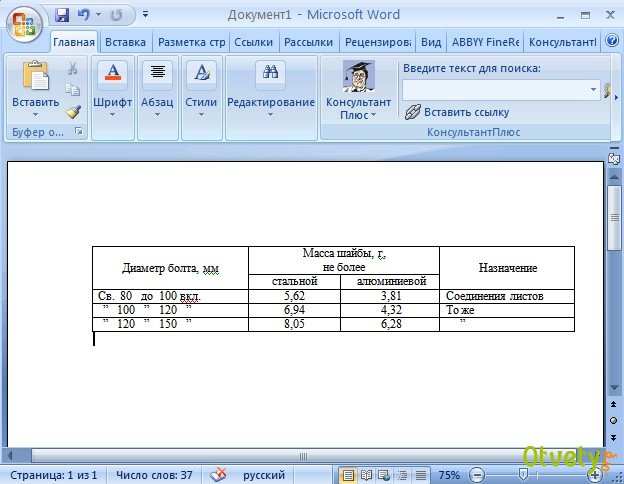Cut selection with the scissors icon
Screen dimensions: 624x484
tap(72, 69)
